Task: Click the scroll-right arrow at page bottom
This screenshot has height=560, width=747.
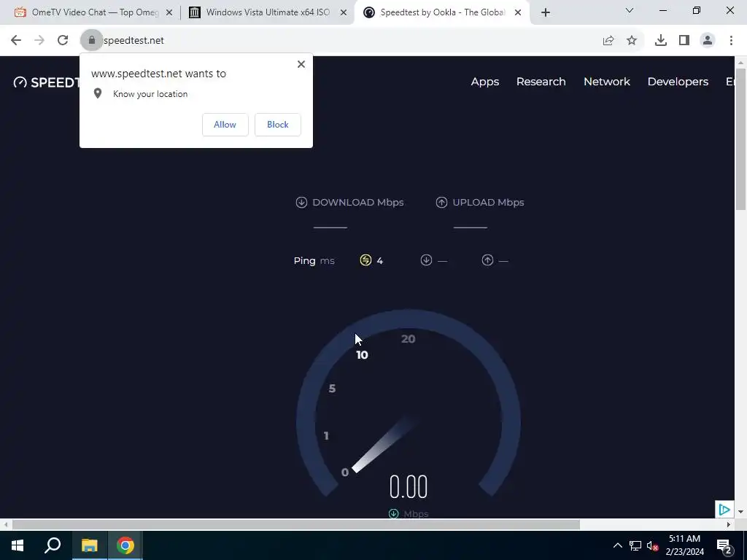Action: (x=729, y=524)
